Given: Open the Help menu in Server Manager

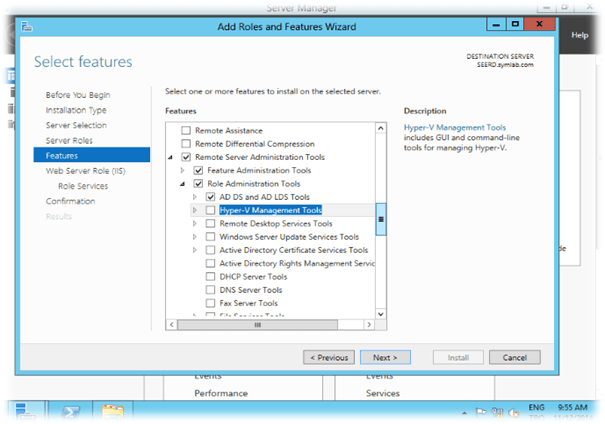Looking at the screenshot, I should coord(579,35).
